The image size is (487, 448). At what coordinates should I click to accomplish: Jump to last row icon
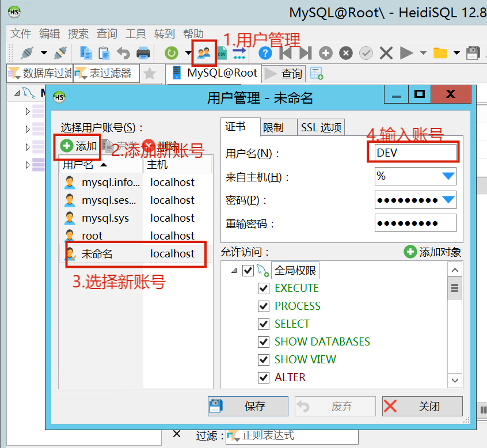[x=305, y=53]
